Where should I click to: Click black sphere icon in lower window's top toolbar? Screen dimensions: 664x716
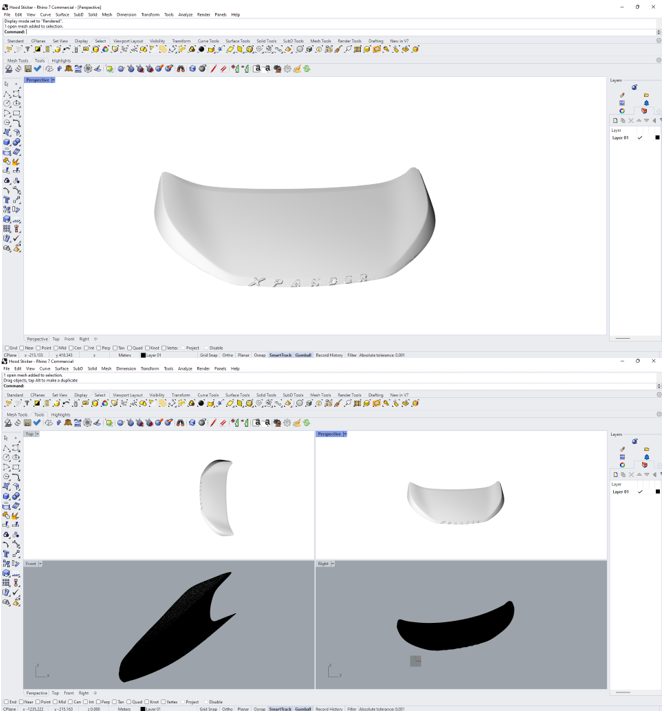click(x=201, y=403)
